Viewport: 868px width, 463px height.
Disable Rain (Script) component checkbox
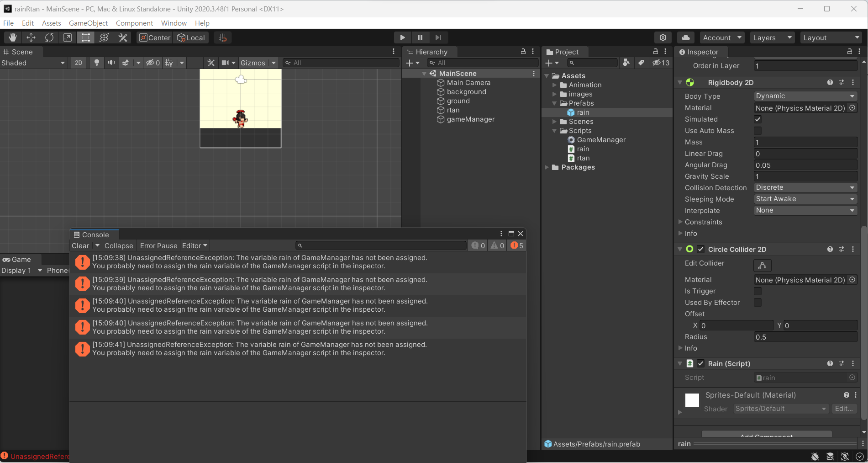[x=701, y=363]
